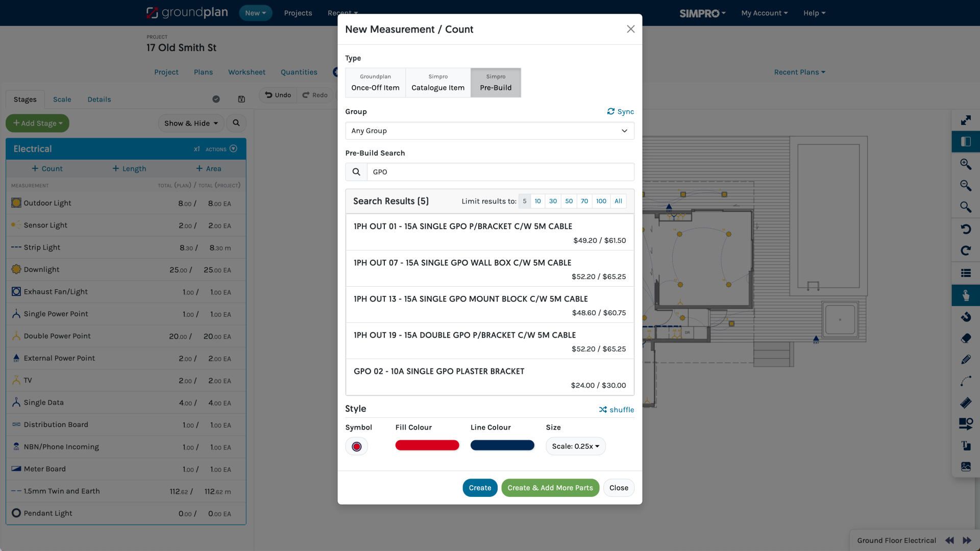Limit search results to 10
The image size is (980, 551).
(x=537, y=201)
